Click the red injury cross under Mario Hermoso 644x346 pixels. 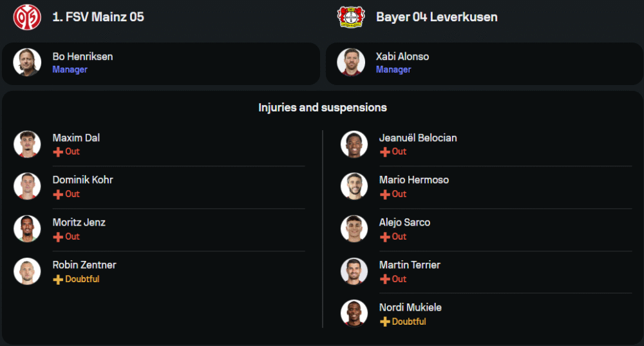385,195
